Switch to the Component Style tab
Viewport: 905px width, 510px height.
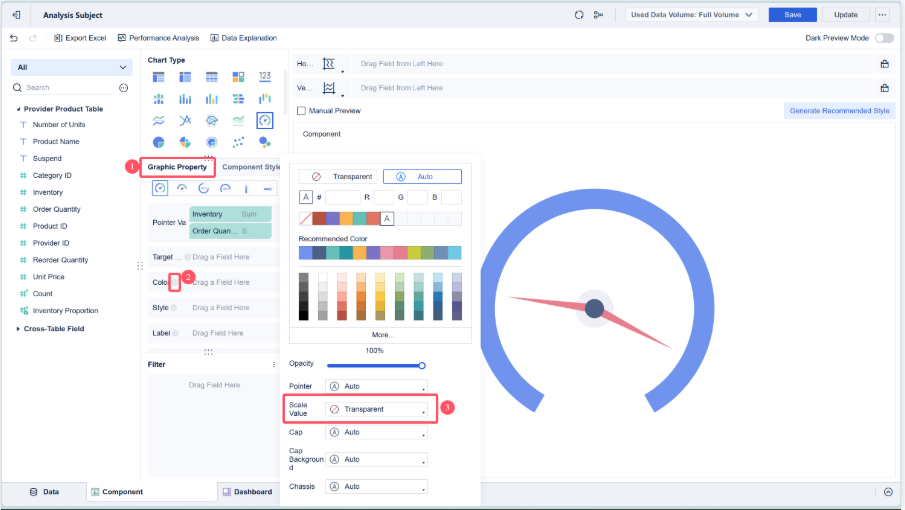click(251, 167)
